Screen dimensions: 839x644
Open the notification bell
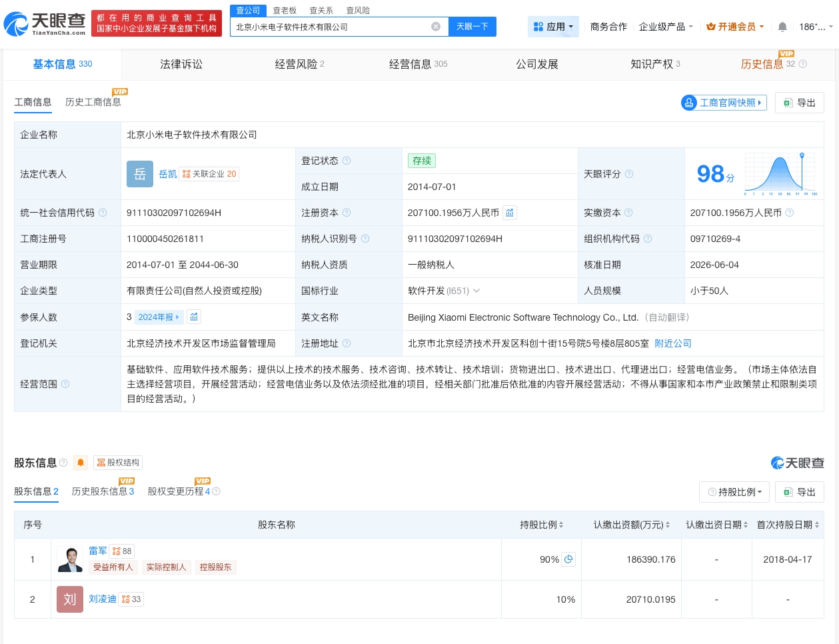(x=782, y=27)
